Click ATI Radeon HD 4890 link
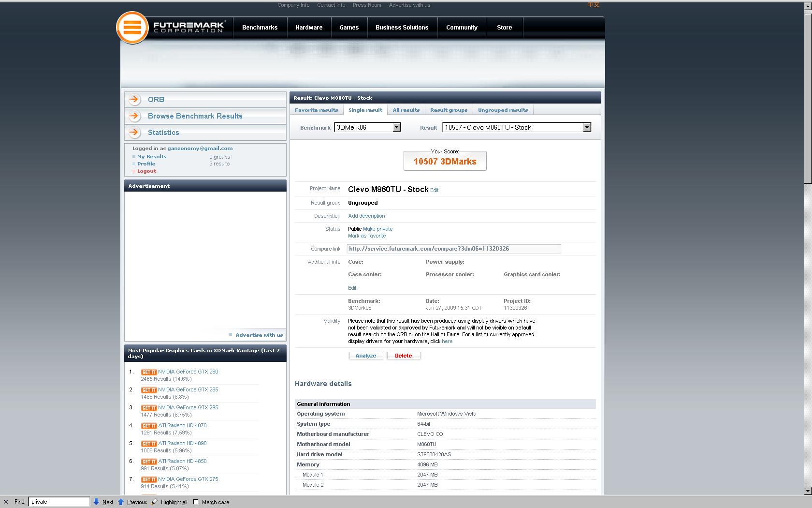Screen dimensions: 812x508 (x=182, y=443)
